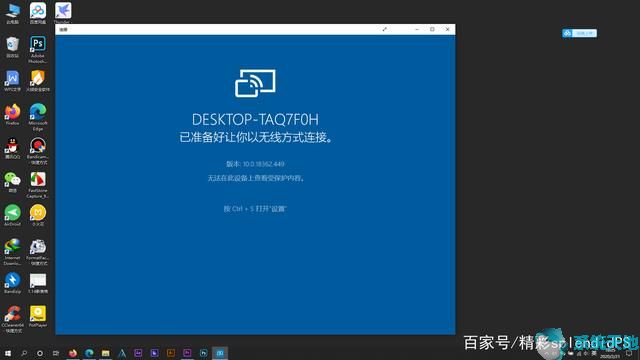The width and height of the screenshot is (640, 360).
Task: Open the Format Factory desktop shortcut
Action: point(38,251)
